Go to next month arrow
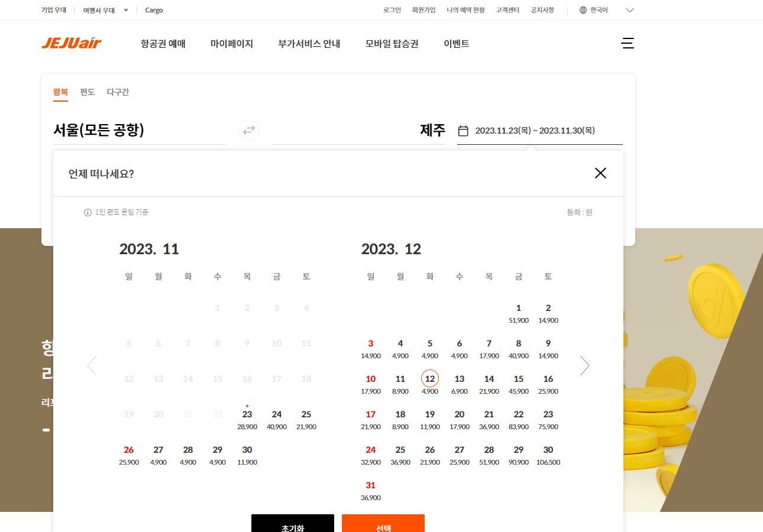The width and height of the screenshot is (763, 532). (x=584, y=365)
